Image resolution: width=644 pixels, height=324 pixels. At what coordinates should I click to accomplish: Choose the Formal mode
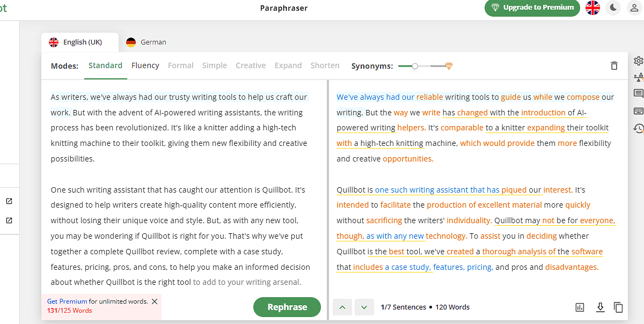[180, 65]
